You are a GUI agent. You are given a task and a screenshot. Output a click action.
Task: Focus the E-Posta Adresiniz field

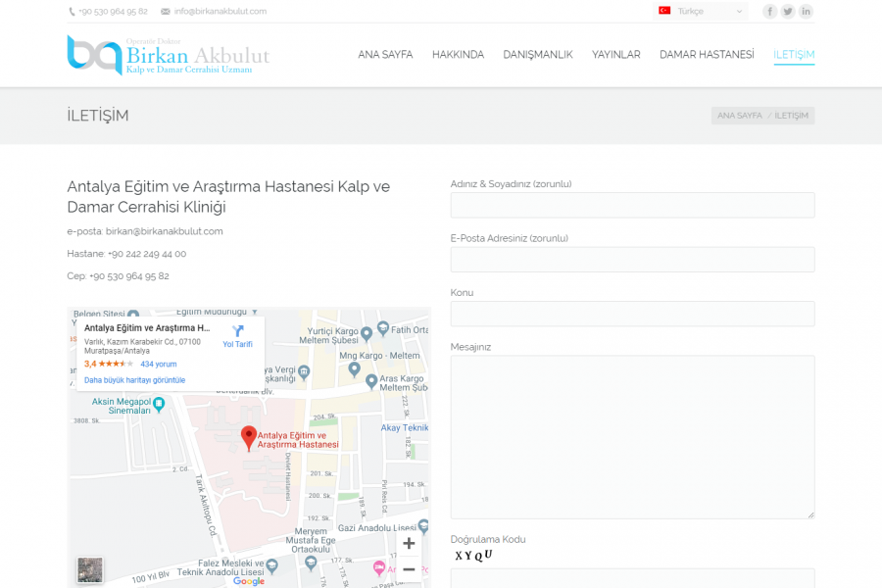[632, 260]
